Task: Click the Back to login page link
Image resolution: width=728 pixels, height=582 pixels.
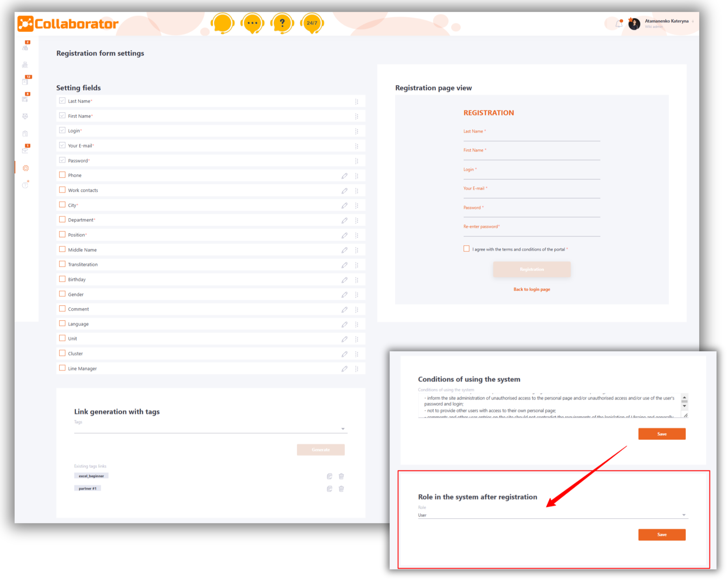Action: 531,289
